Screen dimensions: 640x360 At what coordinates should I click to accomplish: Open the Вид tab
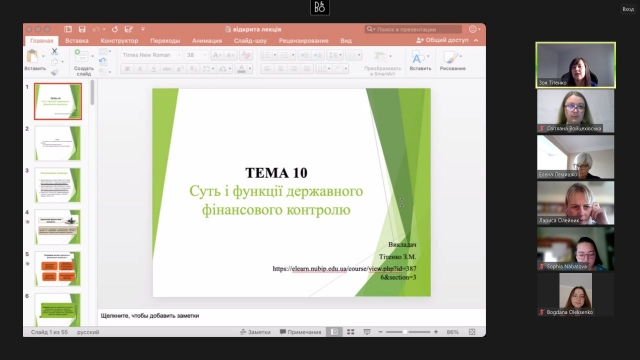346,40
